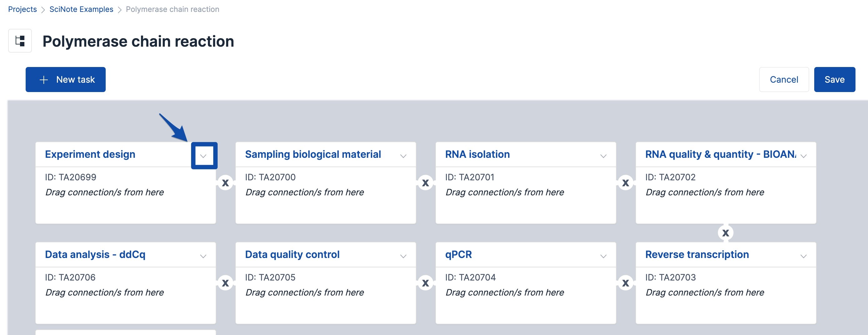Delete connection from RNA quality to Reverse transcription
The height and width of the screenshot is (335, 868).
pyautogui.click(x=725, y=233)
